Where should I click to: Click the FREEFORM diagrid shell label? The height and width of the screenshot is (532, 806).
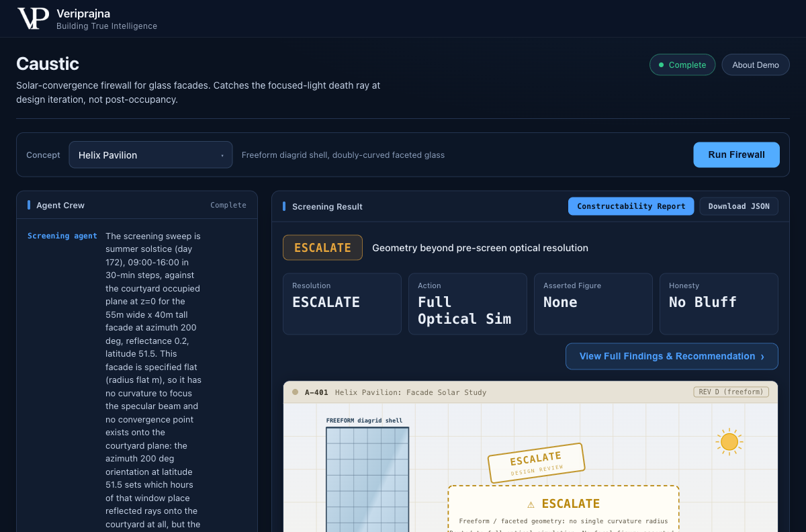point(364,420)
